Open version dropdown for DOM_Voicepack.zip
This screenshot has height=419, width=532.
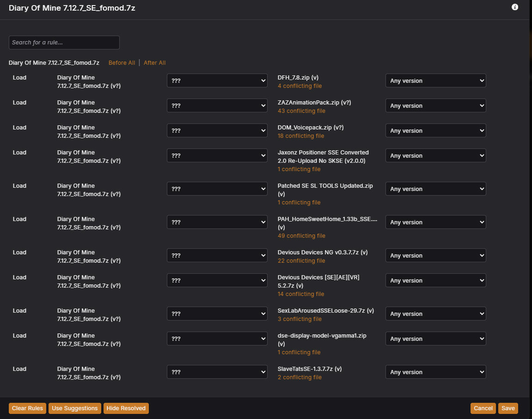point(436,131)
